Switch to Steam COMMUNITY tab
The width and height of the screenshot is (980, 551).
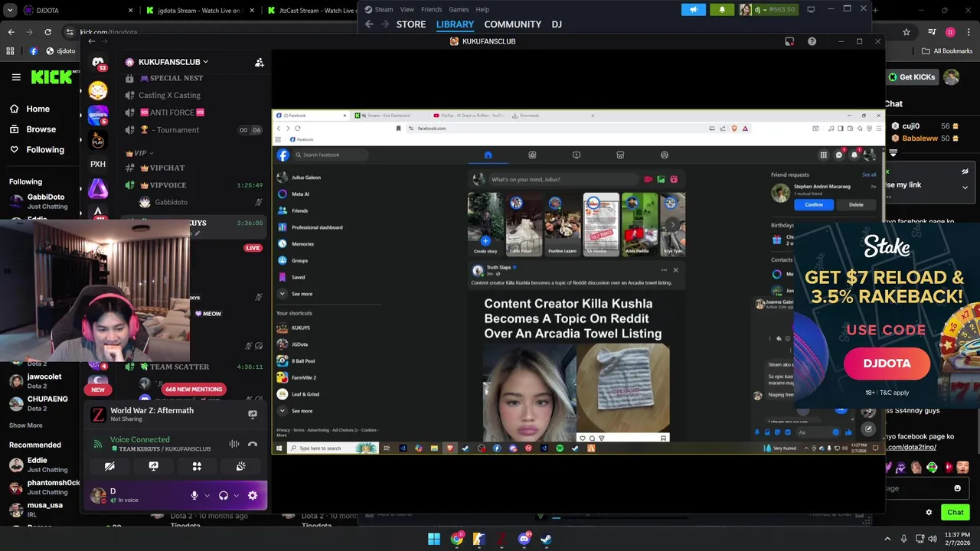513,24
